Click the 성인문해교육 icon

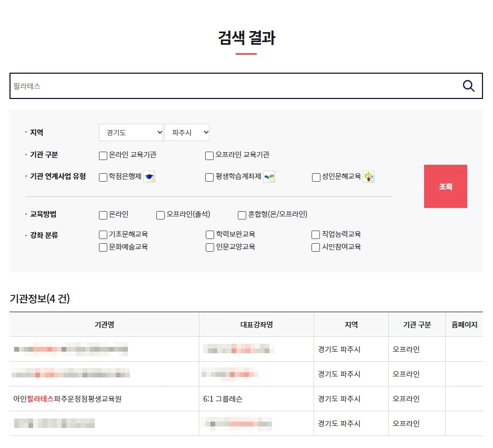(368, 177)
